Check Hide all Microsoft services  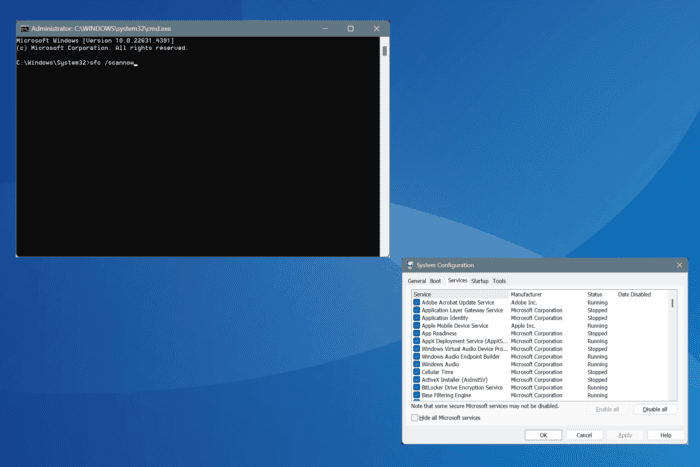tap(415, 418)
